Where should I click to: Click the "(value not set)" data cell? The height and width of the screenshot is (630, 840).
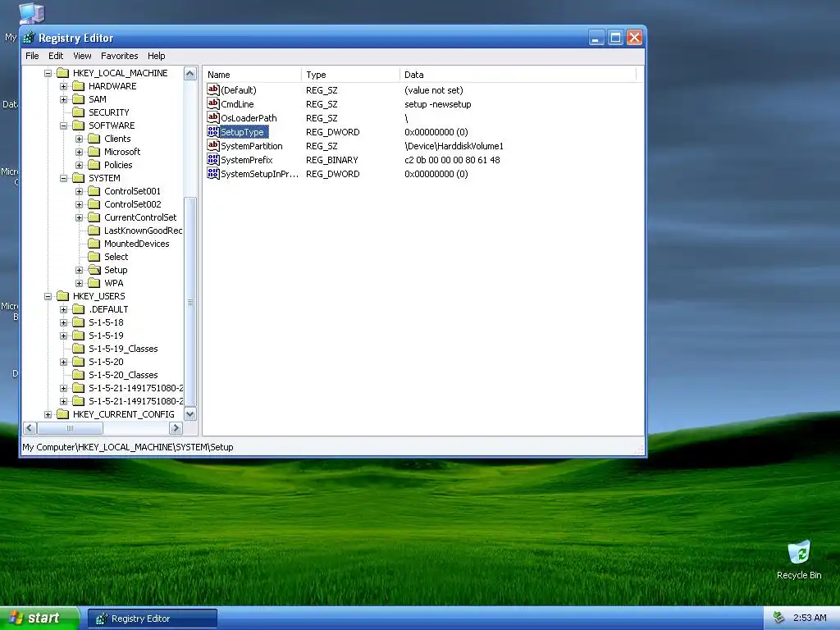(433, 90)
